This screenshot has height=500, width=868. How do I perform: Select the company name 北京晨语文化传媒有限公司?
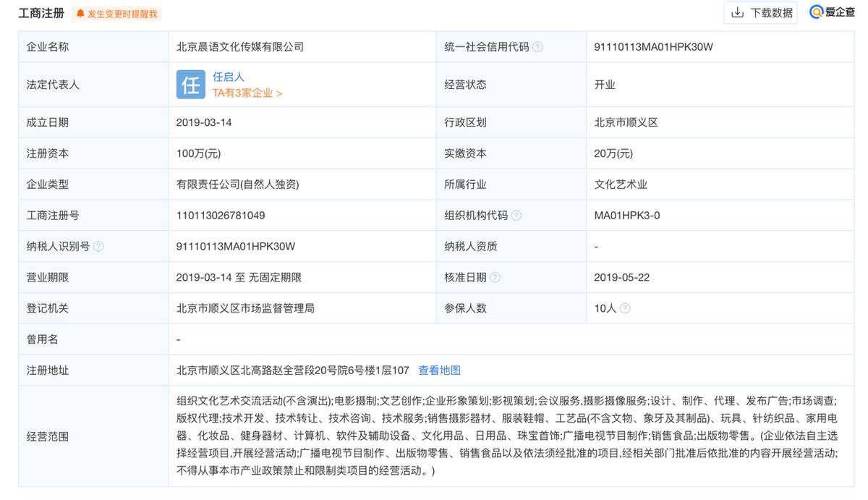coord(239,46)
